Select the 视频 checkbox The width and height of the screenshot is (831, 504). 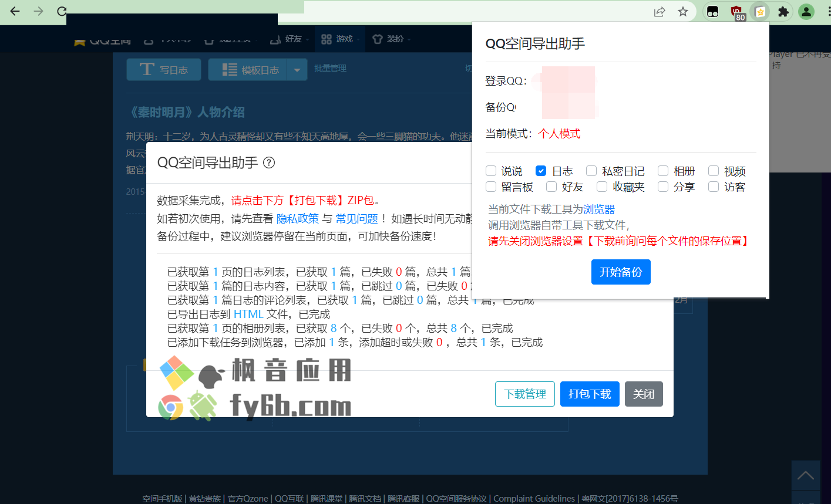click(714, 171)
